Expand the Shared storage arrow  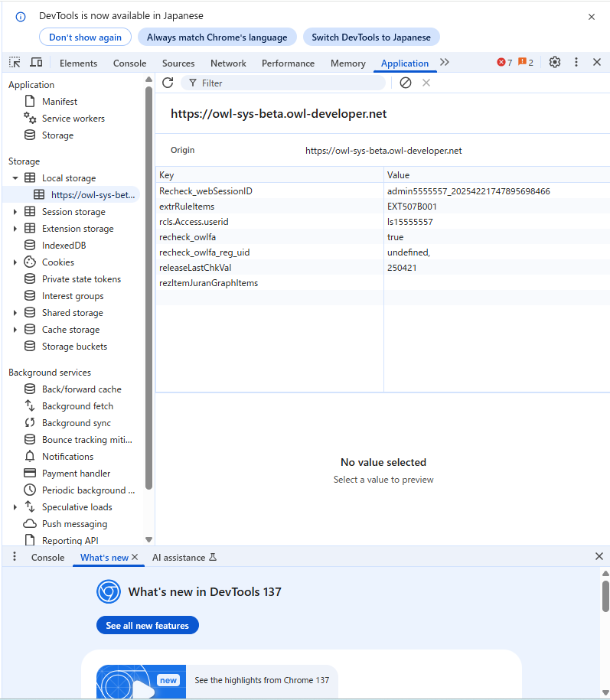pos(15,313)
